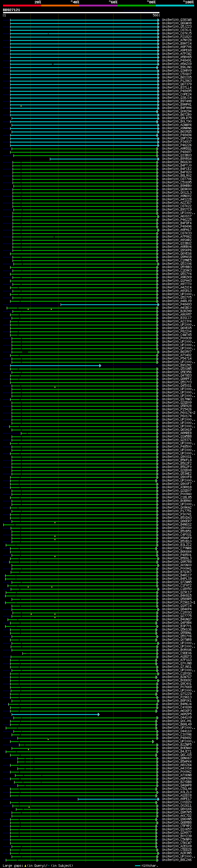Screen dimensions: 197x868
Task: Click the 566 end position marker
Action: pos(155,15)
